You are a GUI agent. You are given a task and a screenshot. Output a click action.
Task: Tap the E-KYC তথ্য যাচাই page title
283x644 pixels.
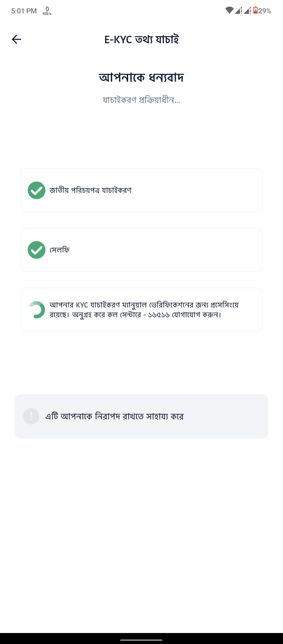(141, 39)
